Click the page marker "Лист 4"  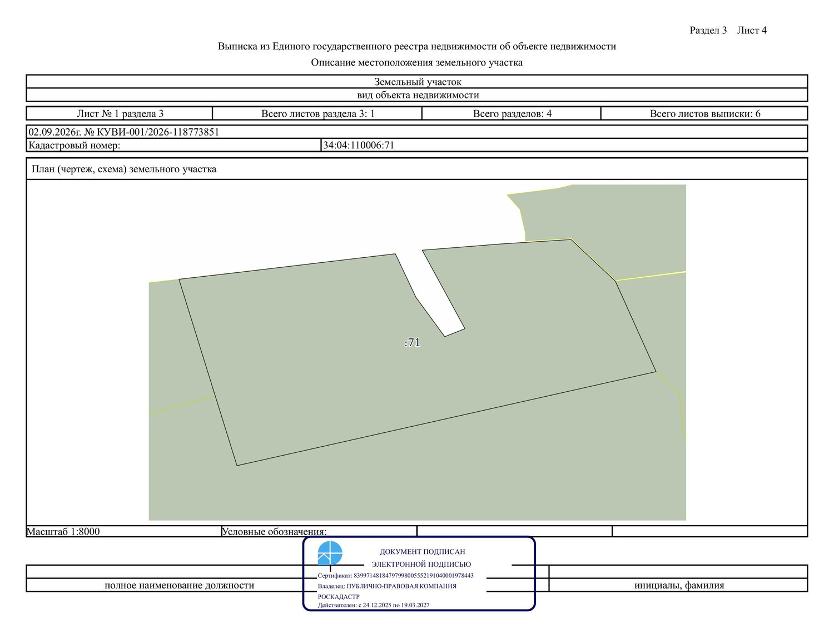752,30
